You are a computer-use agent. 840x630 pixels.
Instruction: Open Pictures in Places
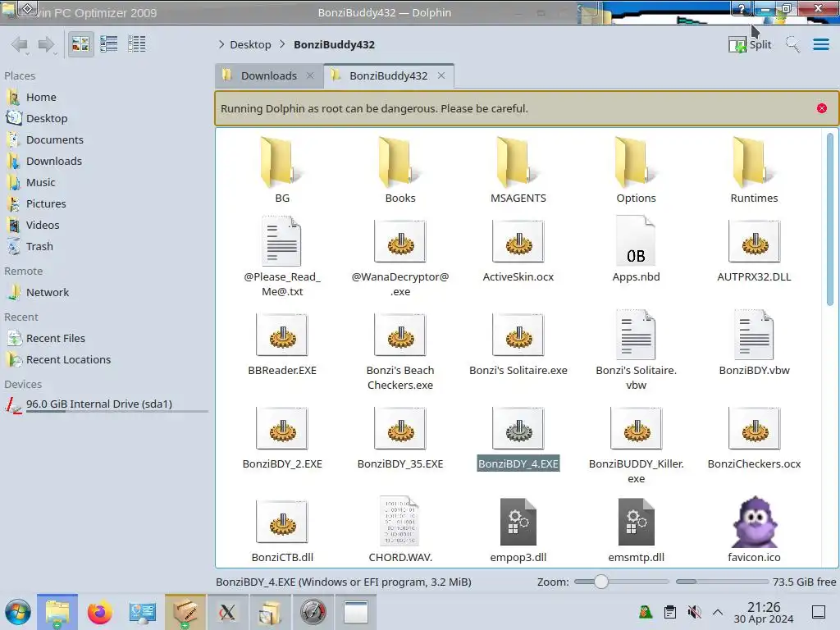[46, 204]
